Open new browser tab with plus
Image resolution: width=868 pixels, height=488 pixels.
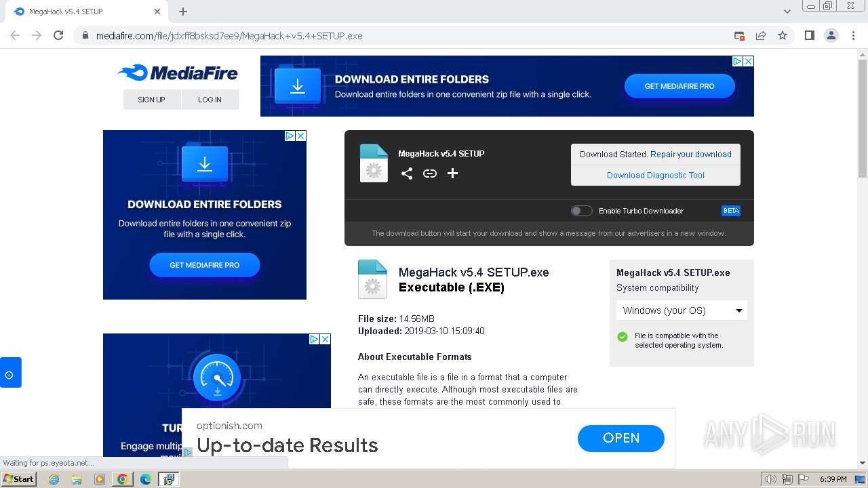[x=183, y=12]
